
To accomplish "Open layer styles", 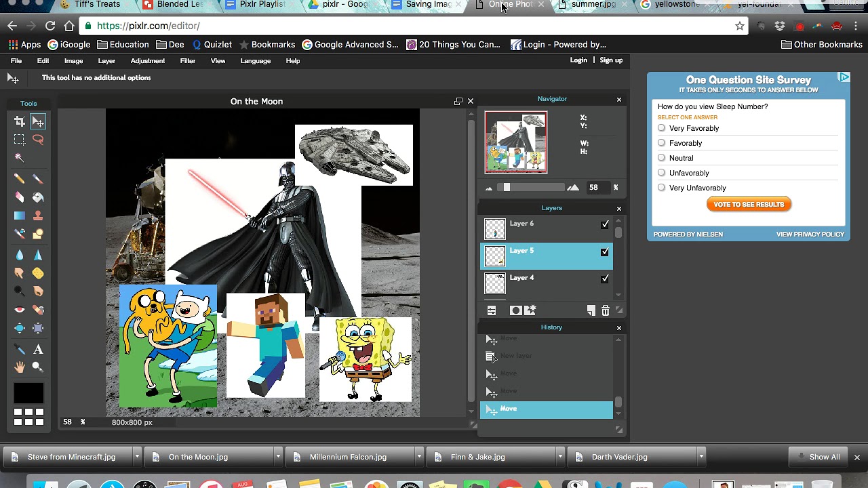I will pos(530,310).
